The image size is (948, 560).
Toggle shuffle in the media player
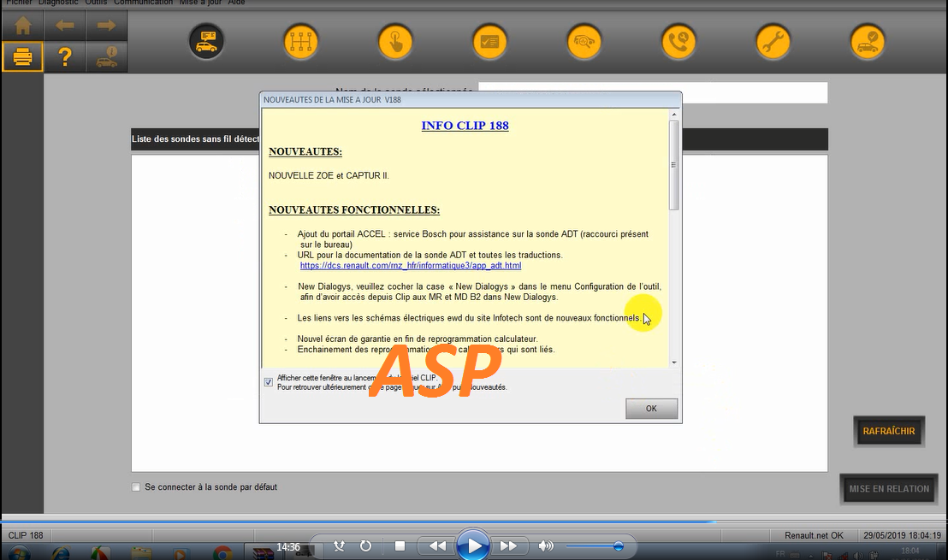[x=339, y=546]
